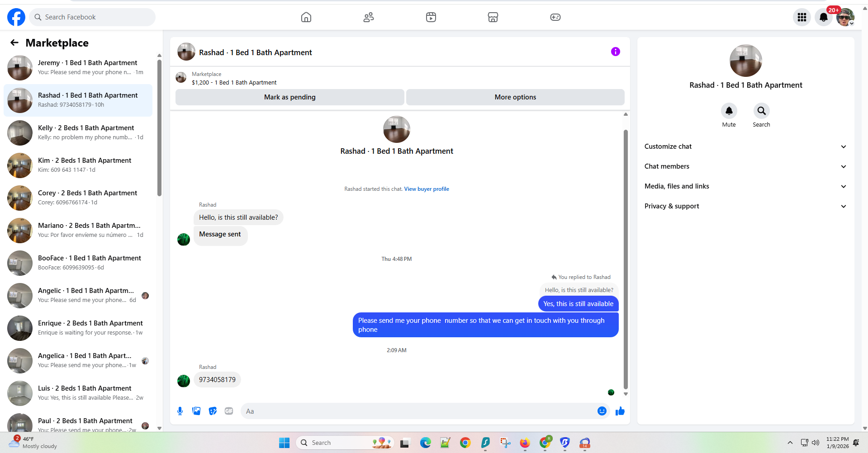Click More options button
This screenshot has height=453, width=868.
click(x=515, y=97)
